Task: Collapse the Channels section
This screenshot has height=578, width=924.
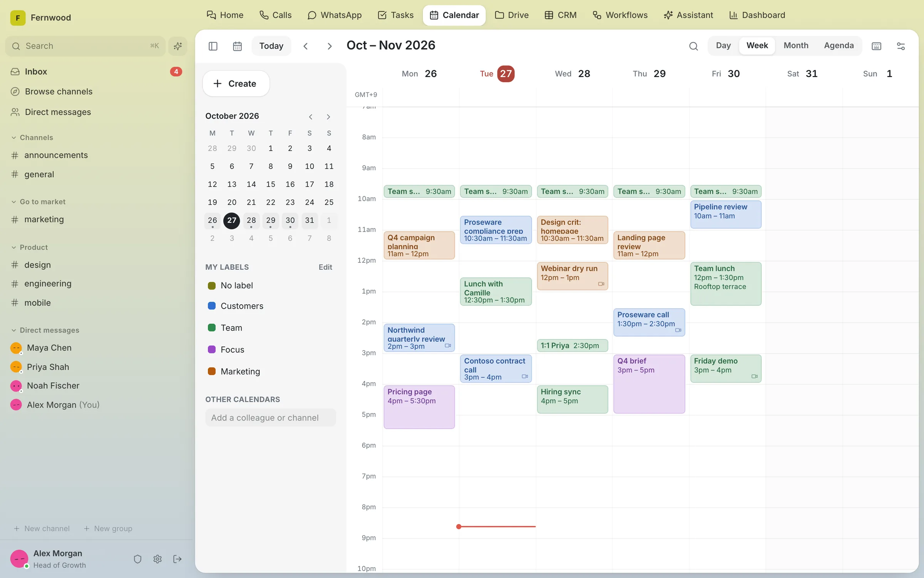Action: (32, 138)
